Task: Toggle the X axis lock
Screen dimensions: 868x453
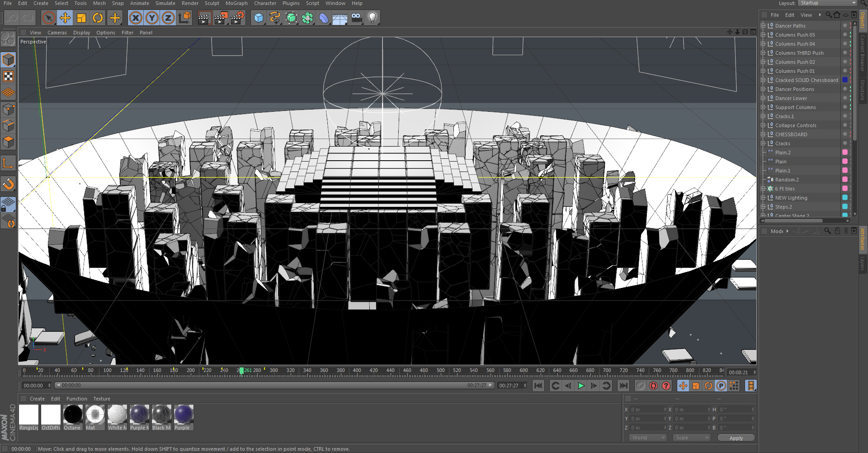Action: [x=136, y=18]
